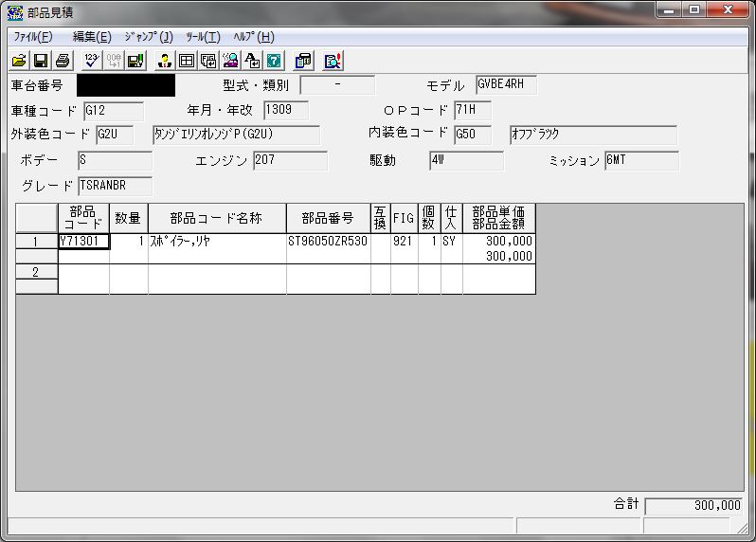Click empty part code cell in row 2
The width and height of the screenshot is (756, 542).
click(84, 272)
